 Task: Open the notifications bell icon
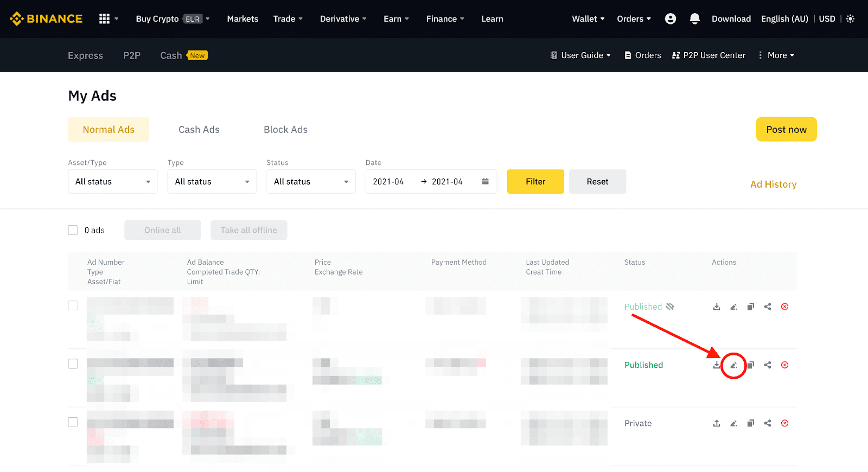click(694, 19)
